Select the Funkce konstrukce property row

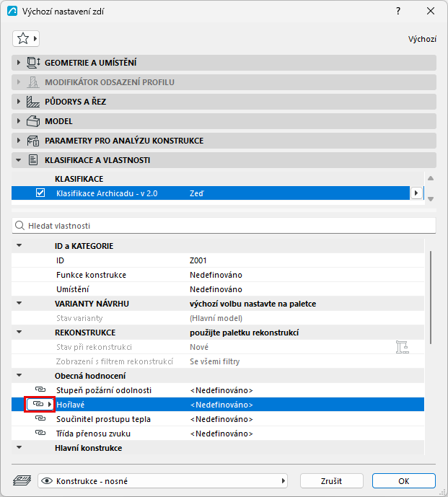217,275
